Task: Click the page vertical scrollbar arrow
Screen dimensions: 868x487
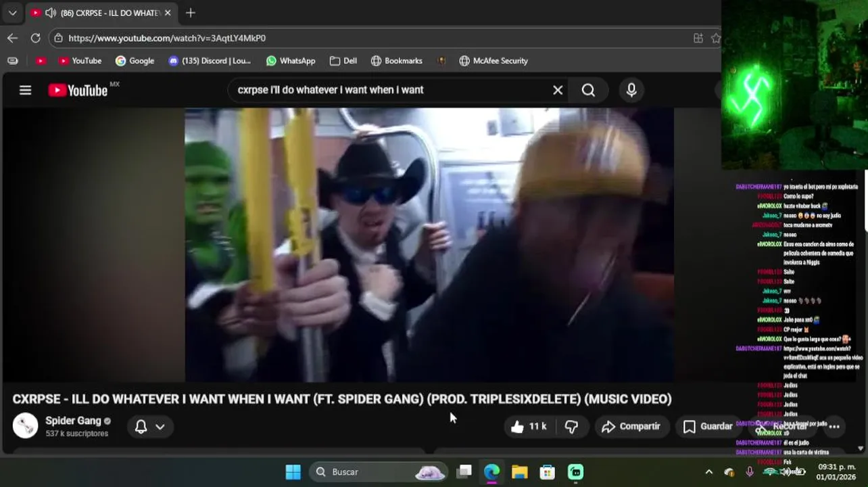Action: click(x=861, y=448)
